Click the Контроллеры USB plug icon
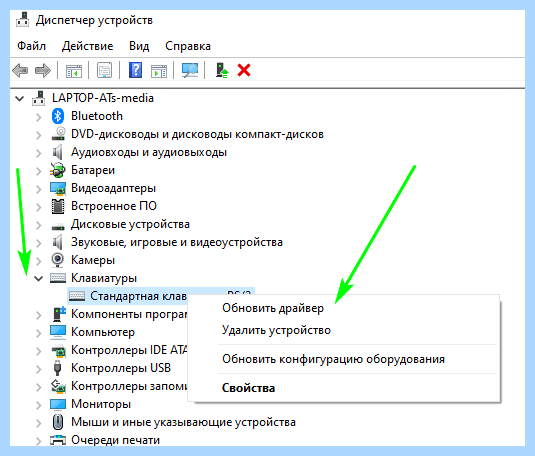This screenshot has width=535, height=456. pos(58,368)
